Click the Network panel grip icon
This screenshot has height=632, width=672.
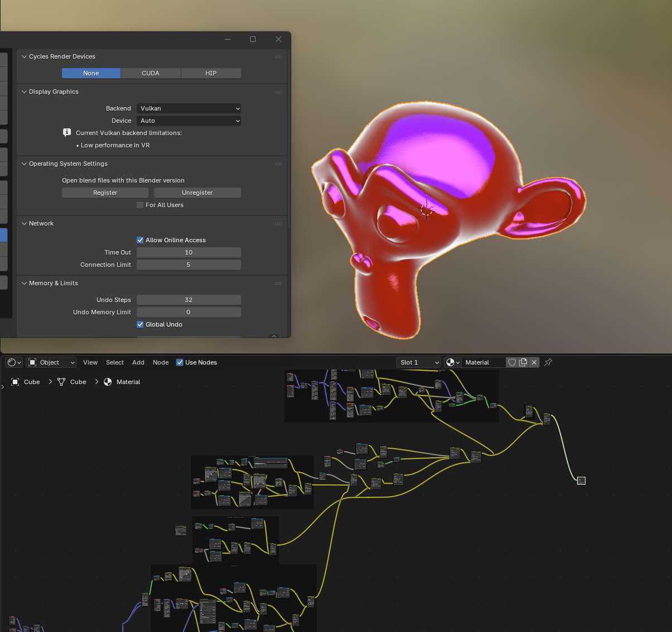279,223
